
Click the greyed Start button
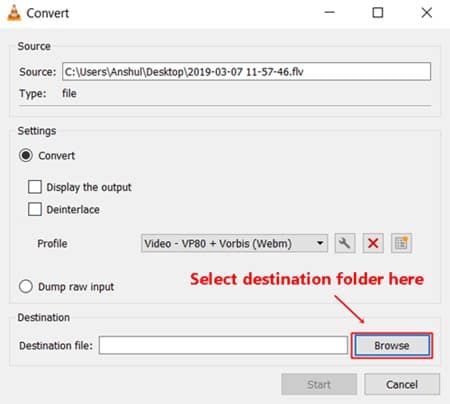[319, 384]
